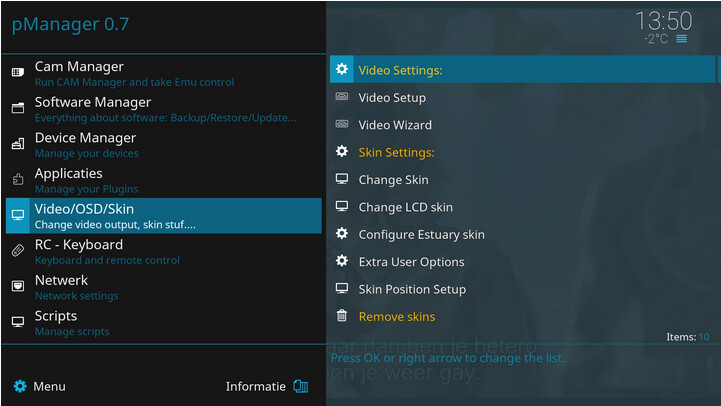
Task: Open the Menu gear button
Action: coord(40,386)
